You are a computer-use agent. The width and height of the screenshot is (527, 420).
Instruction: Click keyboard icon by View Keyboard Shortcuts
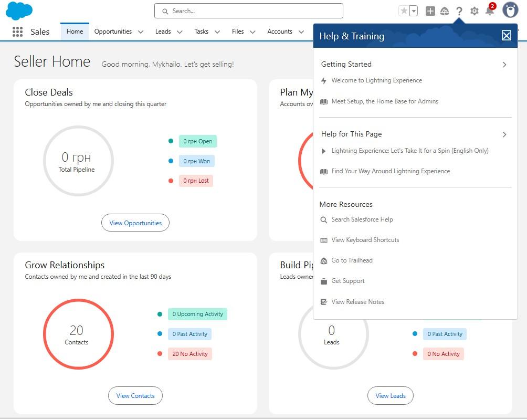tap(324, 240)
